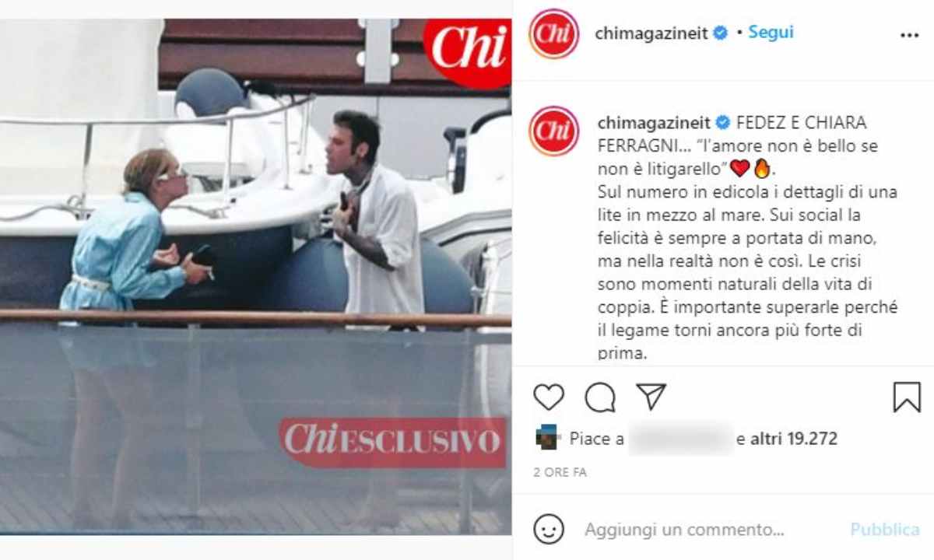934x560 pixels.
Task: Click the Chi profile avatar in header
Action: (553, 34)
